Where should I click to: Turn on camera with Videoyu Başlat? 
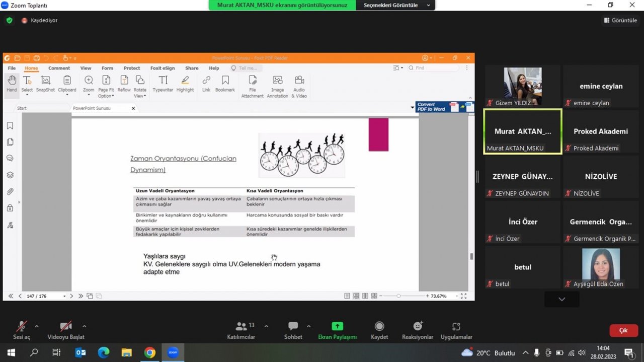(66, 327)
